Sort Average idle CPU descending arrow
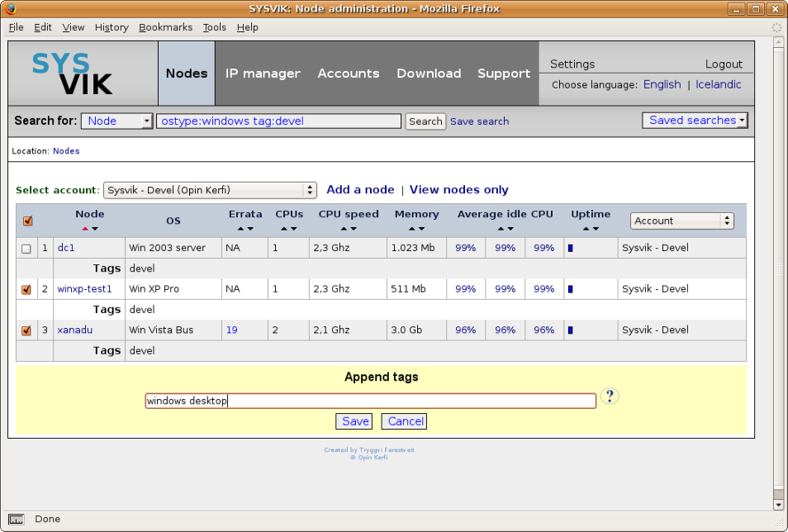 point(510,229)
